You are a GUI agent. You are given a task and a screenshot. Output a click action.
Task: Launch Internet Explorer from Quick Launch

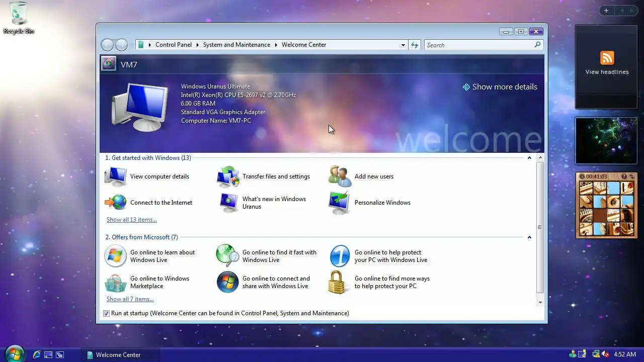pos(36,354)
